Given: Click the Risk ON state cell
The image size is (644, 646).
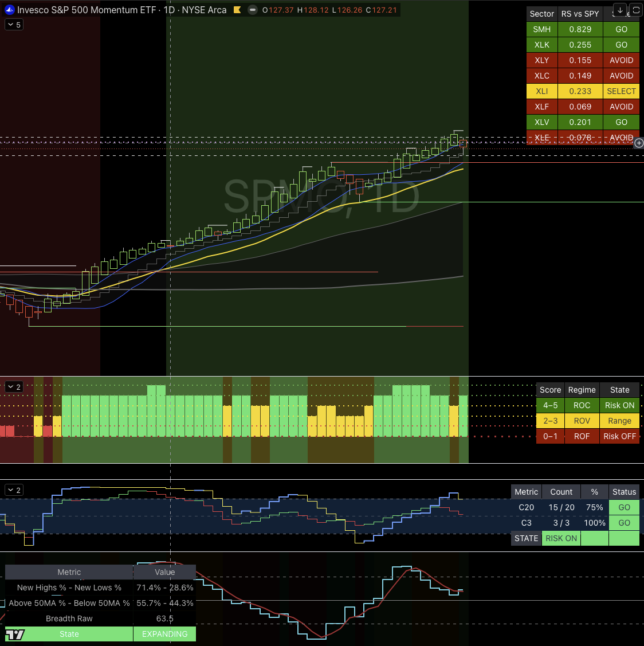Looking at the screenshot, I should (x=620, y=405).
